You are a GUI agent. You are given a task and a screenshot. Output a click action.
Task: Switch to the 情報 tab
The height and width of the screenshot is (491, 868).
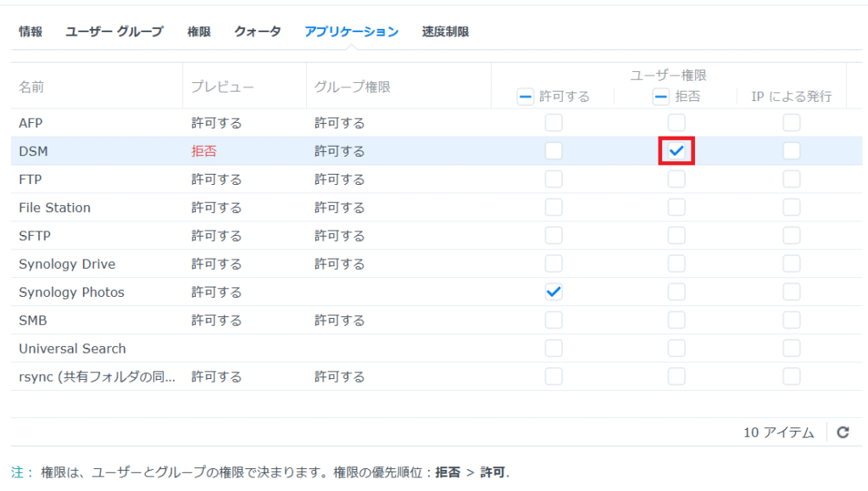(31, 31)
